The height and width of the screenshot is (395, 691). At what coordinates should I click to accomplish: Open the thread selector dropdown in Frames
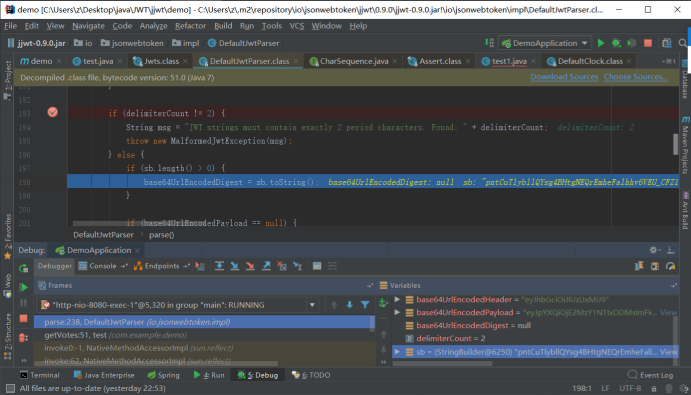coord(312,305)
